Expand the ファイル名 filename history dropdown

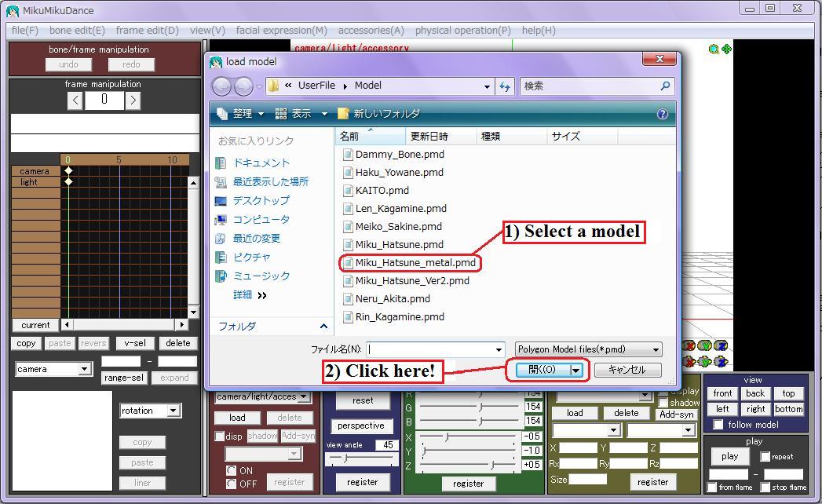(499, 349)
